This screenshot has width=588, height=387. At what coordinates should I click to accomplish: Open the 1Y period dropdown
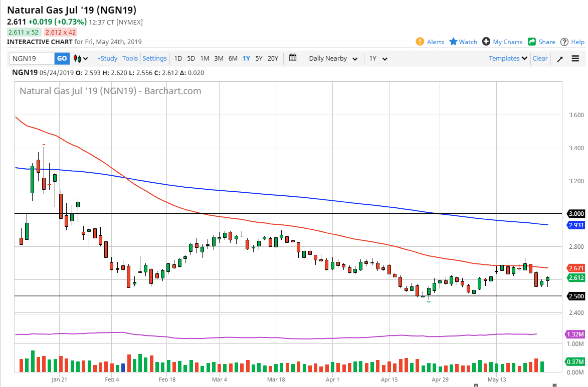click(378, 59)
